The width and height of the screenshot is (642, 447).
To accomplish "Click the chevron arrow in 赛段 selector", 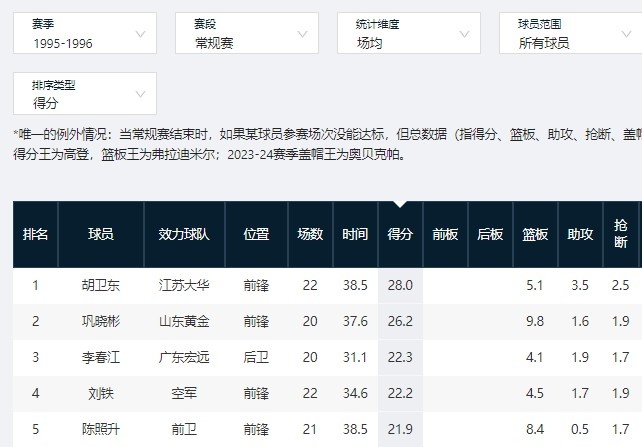I will click(x=303, y=34).
